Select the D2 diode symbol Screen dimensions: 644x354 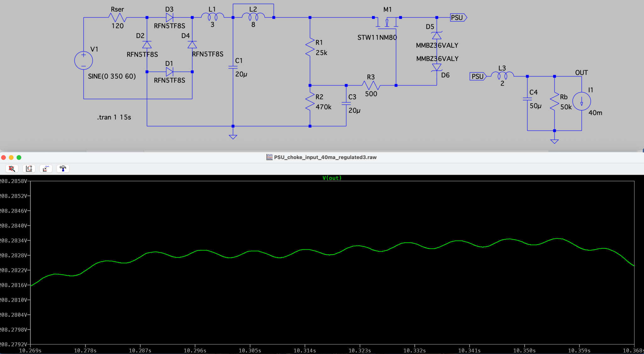coord(147,45)
